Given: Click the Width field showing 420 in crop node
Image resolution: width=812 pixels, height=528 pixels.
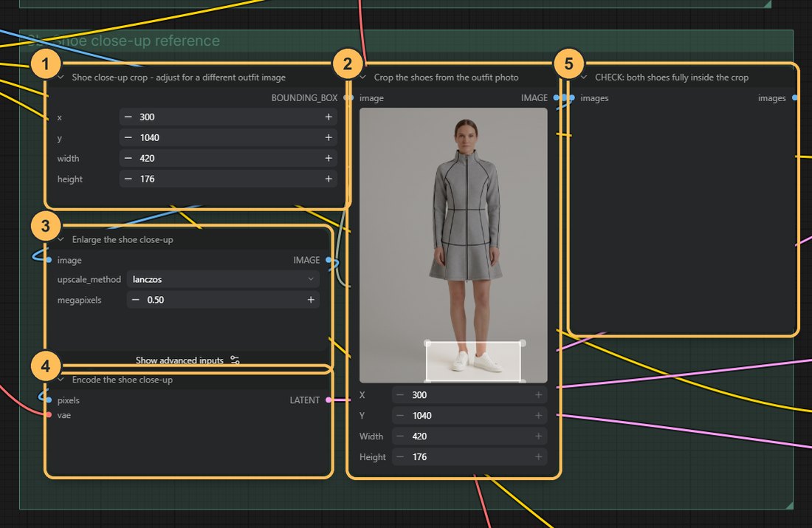Looking at the screenshot, I should 469,436.
